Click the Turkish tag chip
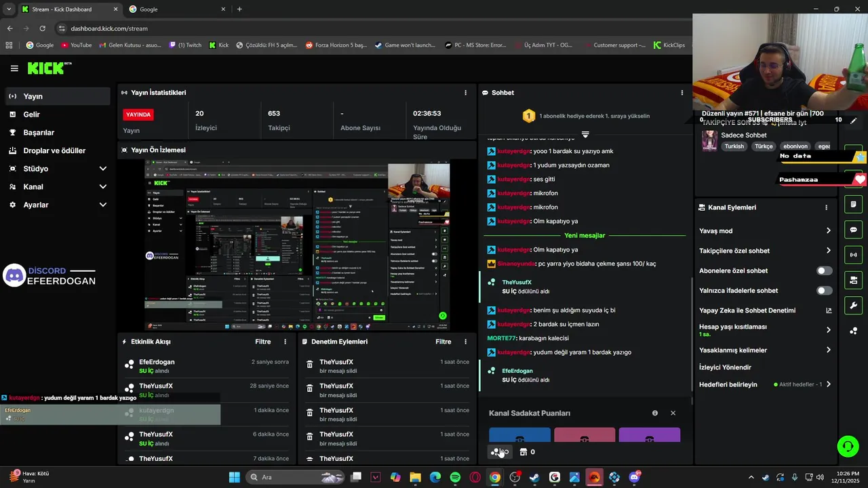 (x=734, y=146)
